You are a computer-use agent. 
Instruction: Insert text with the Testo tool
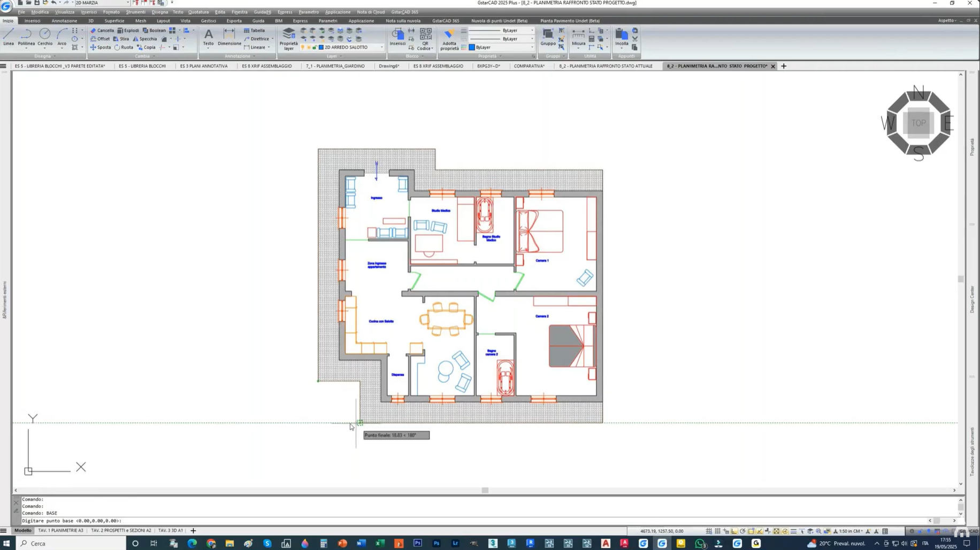208,37
